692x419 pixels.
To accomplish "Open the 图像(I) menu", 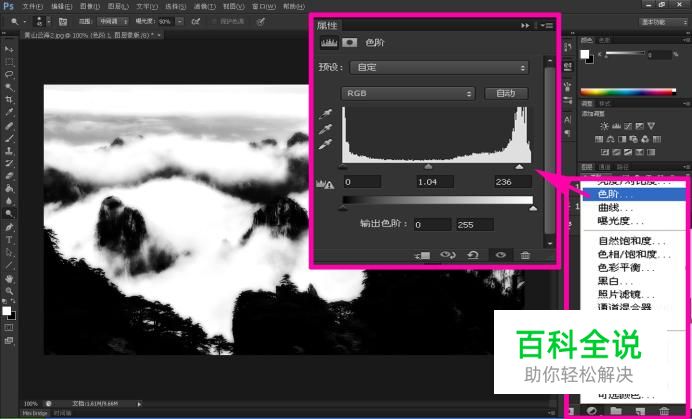I will point(90,7).
